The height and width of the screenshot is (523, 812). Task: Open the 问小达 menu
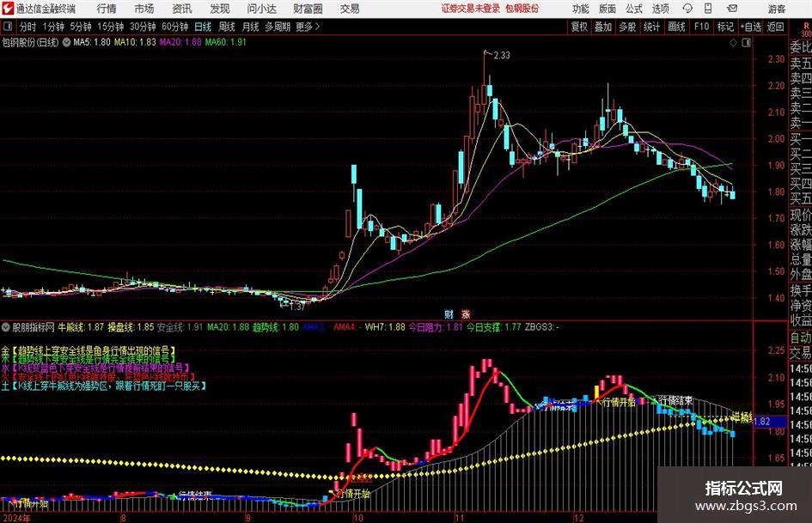(261, 9)
